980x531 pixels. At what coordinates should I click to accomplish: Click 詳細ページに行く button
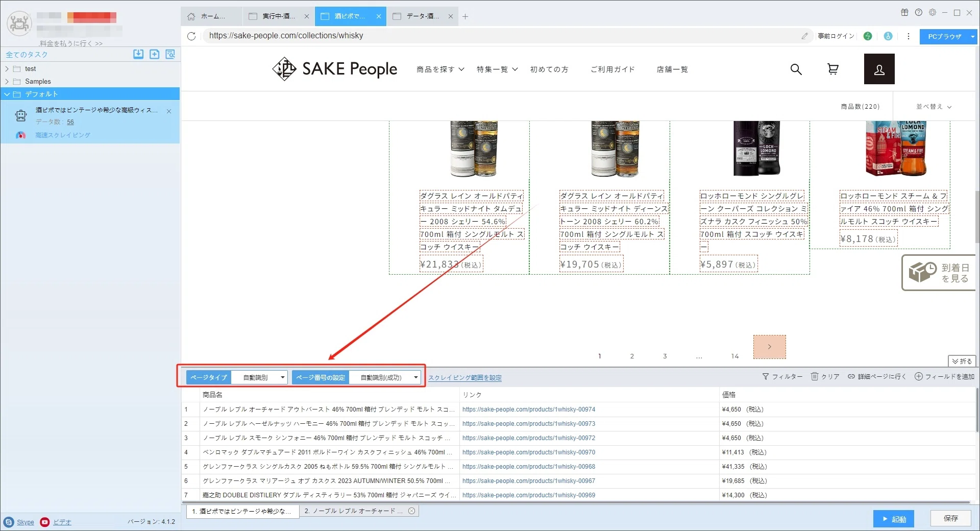[x=877, y=377]
